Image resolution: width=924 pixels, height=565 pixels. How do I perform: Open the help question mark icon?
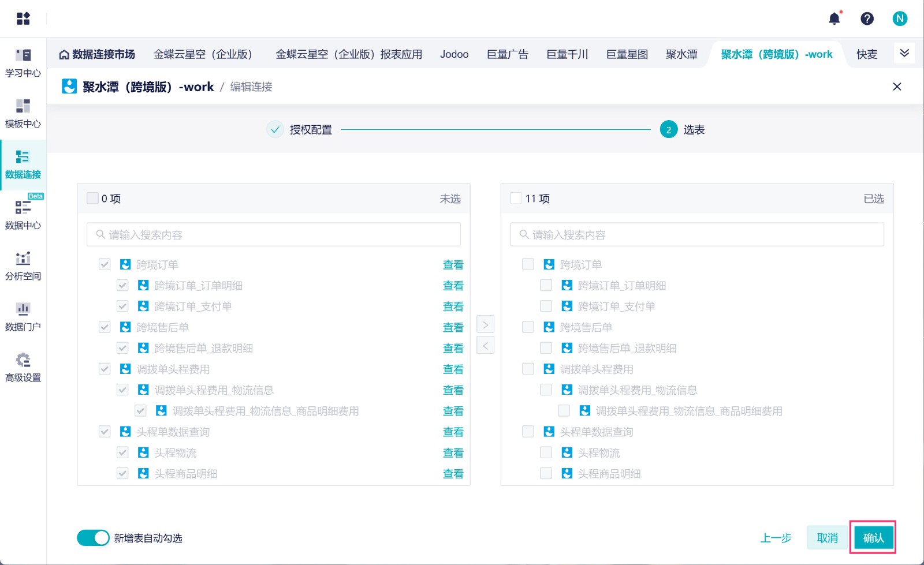[867, 18]
